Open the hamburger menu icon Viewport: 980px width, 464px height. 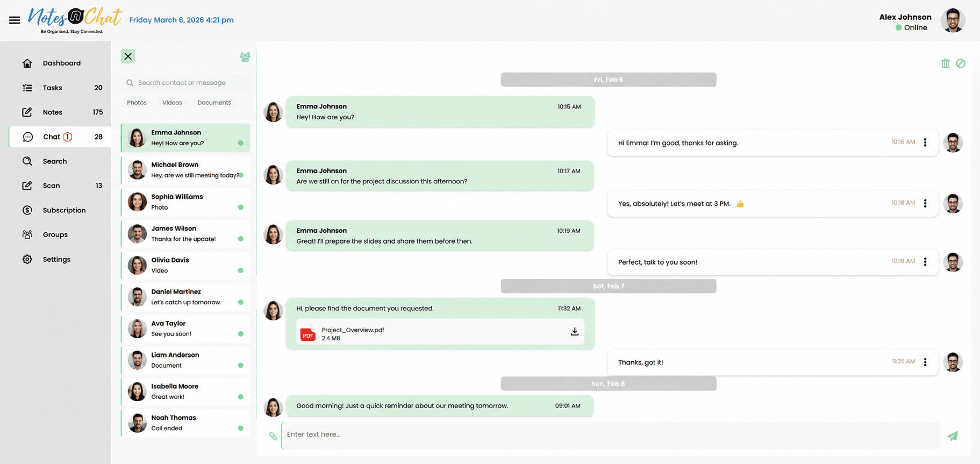point(15,20)
